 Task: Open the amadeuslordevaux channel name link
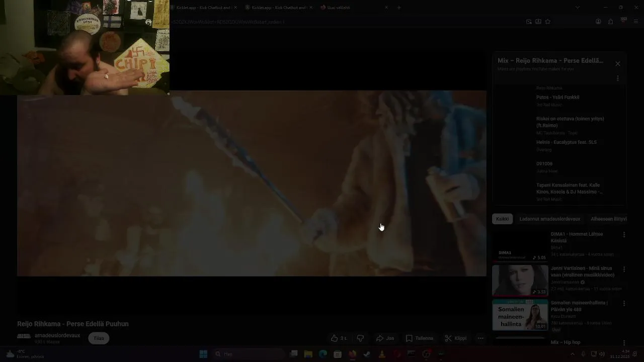tap(57, 335)
